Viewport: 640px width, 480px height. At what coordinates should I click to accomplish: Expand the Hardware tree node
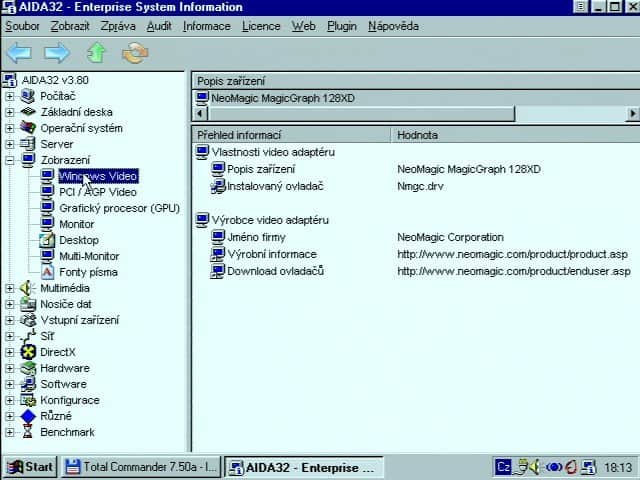point(9,368)
